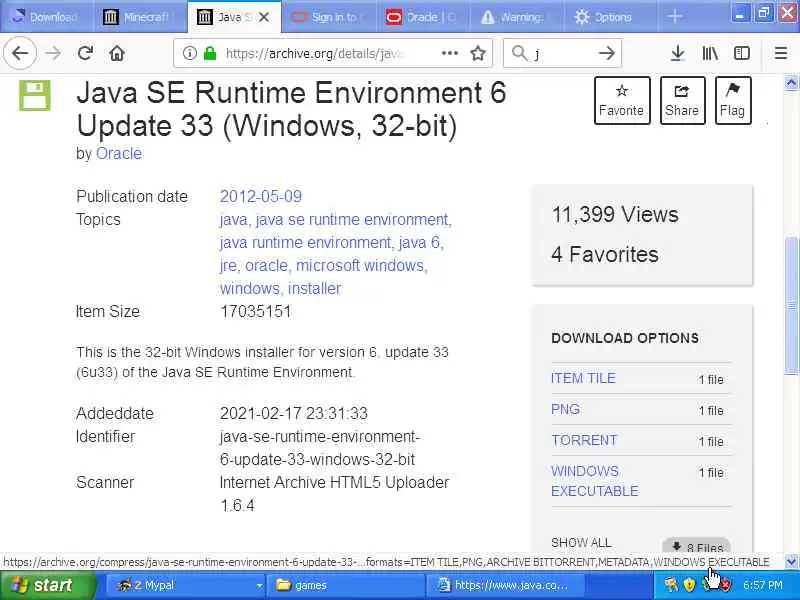
Task: Open the oracle topic link
Action: (x=267, y=265)
